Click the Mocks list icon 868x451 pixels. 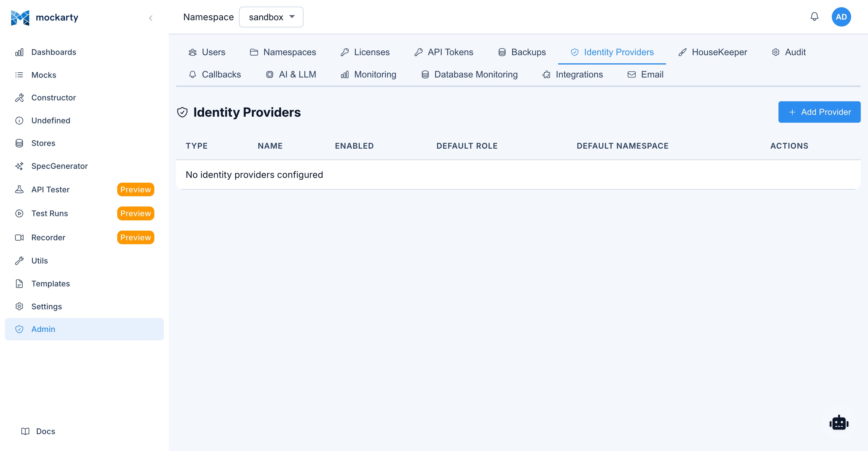[19, 75]
